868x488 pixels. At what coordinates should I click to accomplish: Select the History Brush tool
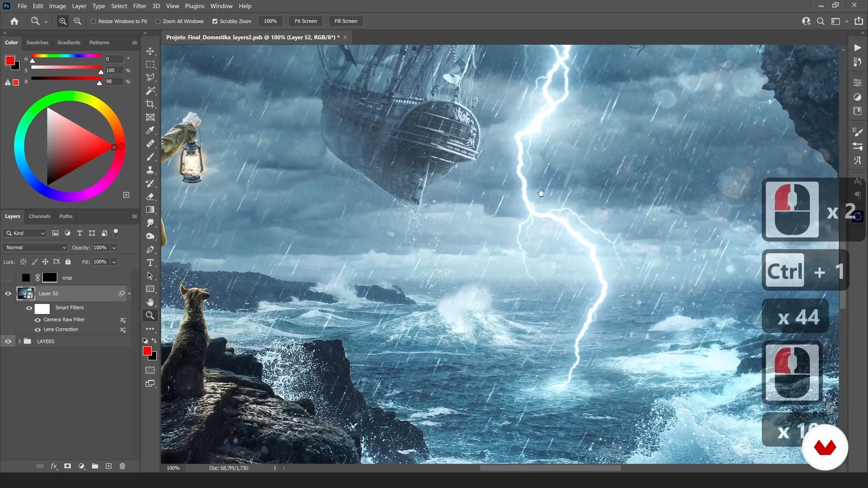[x=150, y=183]
